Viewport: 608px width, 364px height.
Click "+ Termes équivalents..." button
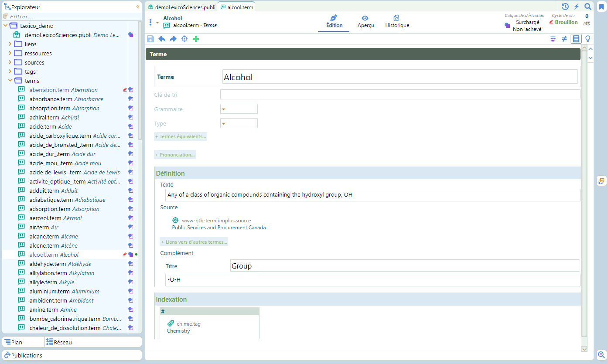coord(181,136)
